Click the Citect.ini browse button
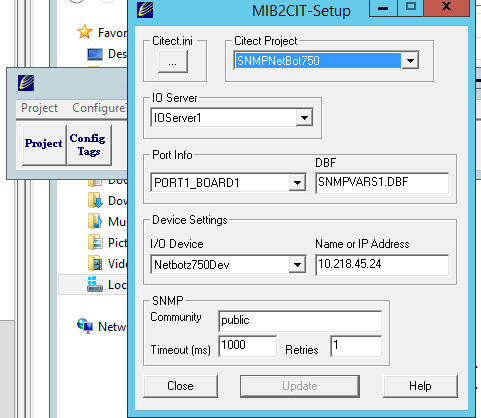 click(173, 61)
